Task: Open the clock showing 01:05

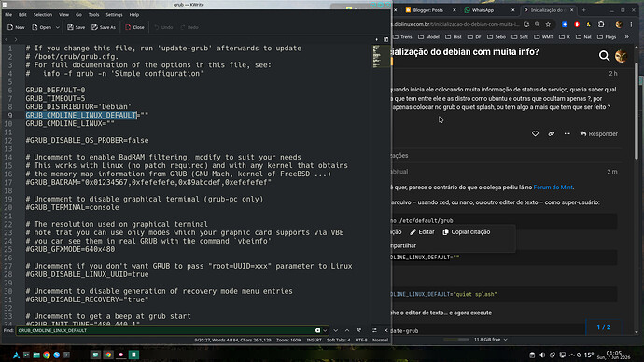Action: click(x=613, y=355)
